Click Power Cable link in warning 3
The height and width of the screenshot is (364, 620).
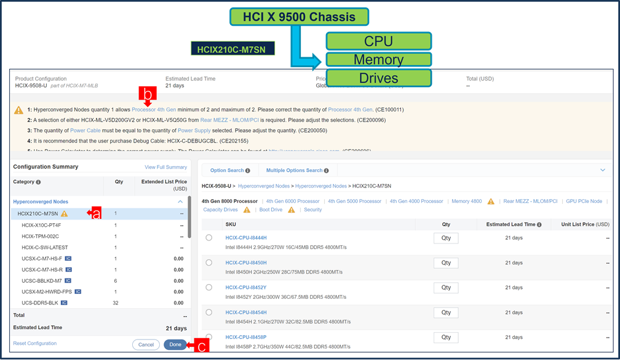(85, 131)
